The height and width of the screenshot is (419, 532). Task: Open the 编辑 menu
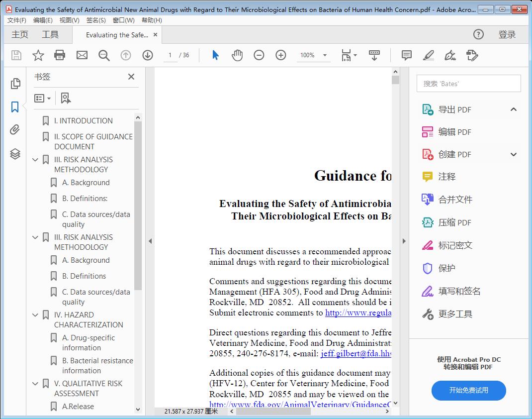[43, 20]
